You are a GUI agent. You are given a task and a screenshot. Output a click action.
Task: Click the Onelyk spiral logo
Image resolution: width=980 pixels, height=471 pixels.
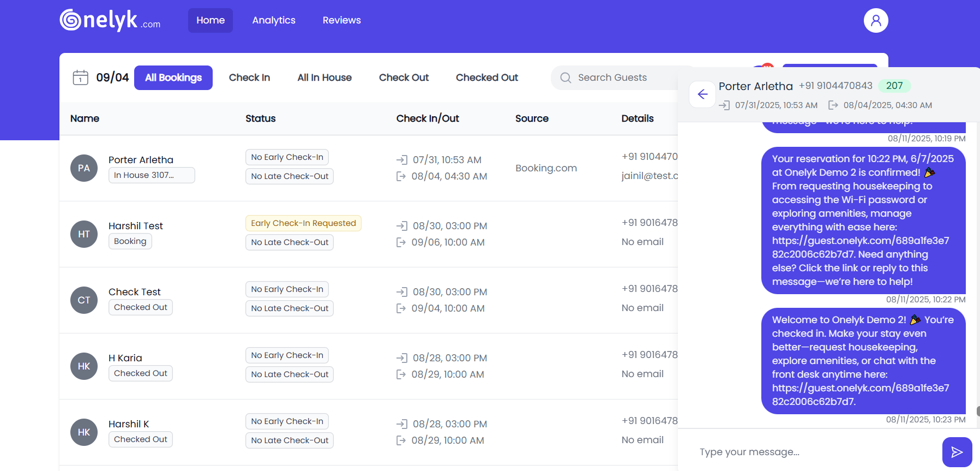(70, 20)
